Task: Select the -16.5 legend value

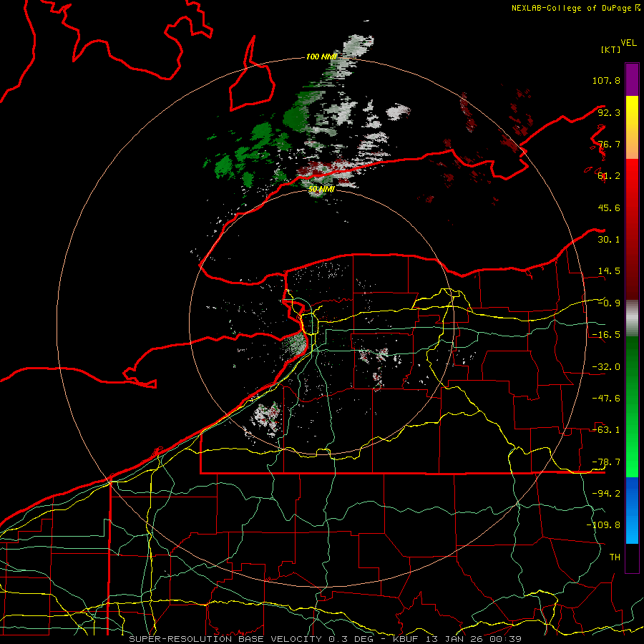Action: coord(606,335)
